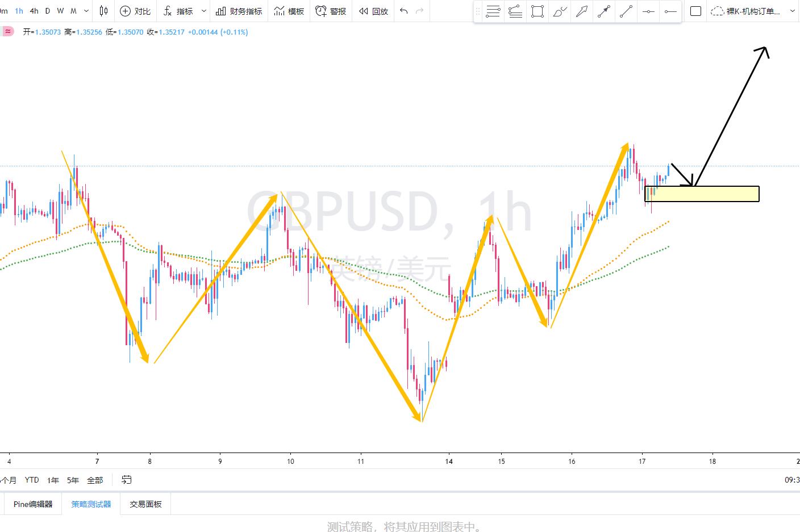Select the D daily timeframe

[48, 11]
